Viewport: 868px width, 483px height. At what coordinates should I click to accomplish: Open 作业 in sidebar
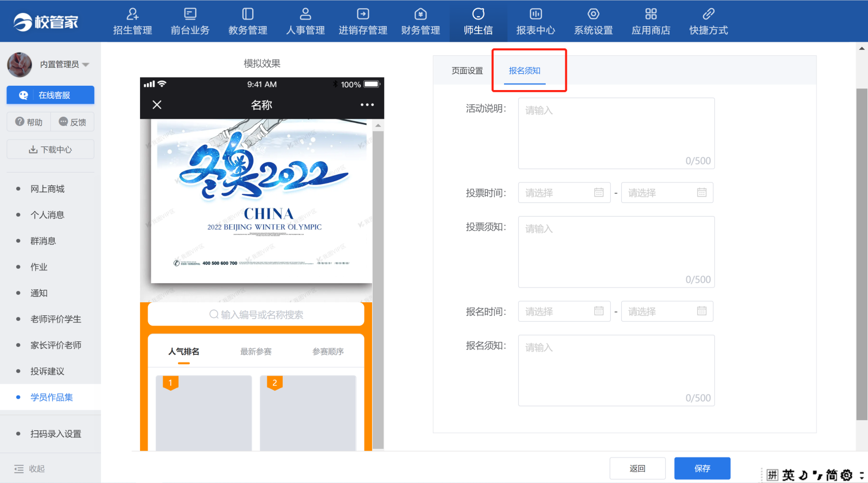[39, 267]
